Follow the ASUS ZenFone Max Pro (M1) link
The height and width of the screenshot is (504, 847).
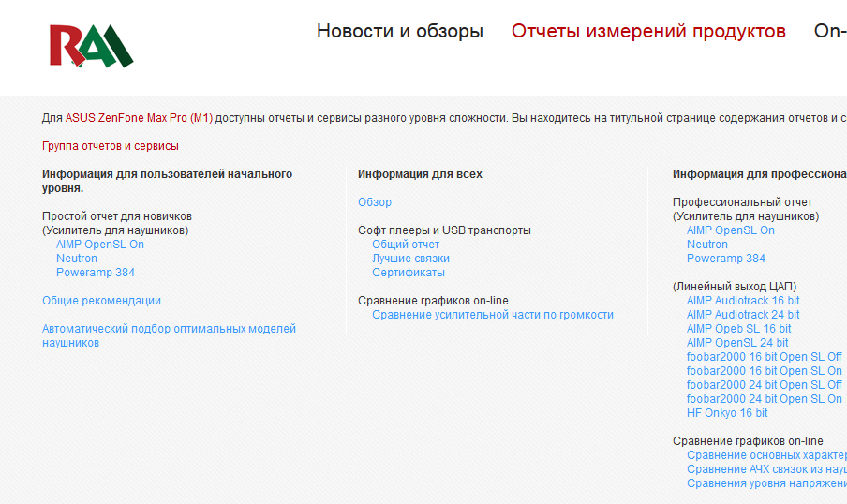139,118
